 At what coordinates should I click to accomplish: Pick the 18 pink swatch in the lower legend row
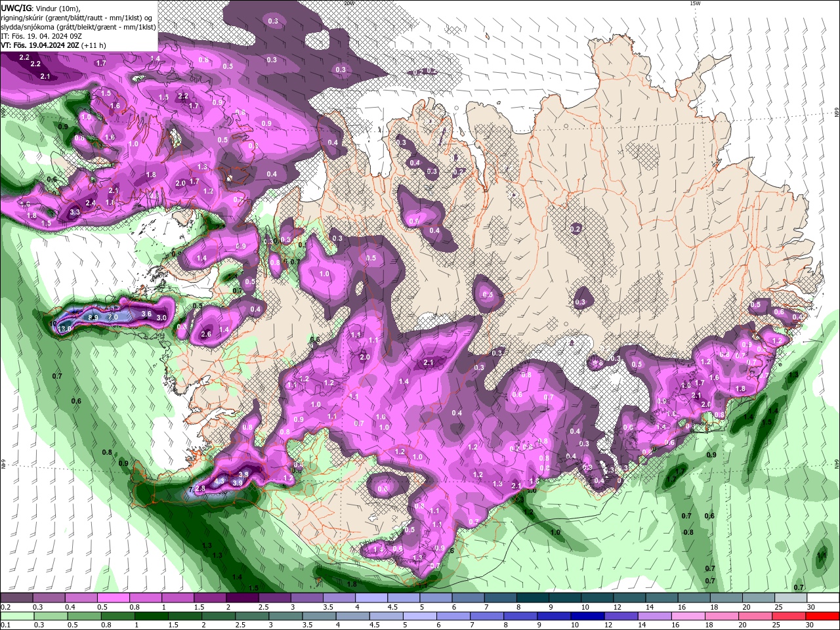722,616
